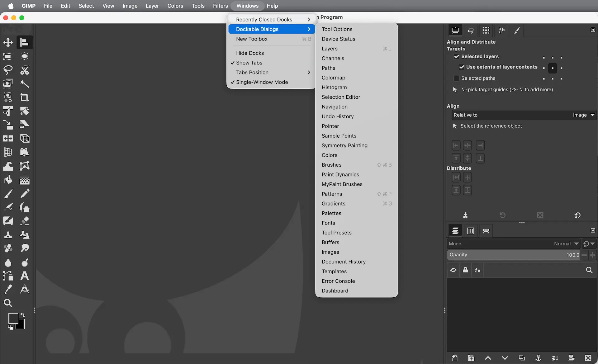The image size is (598, 364).
Task: Select the Text tool
Action: click(25, 276)
